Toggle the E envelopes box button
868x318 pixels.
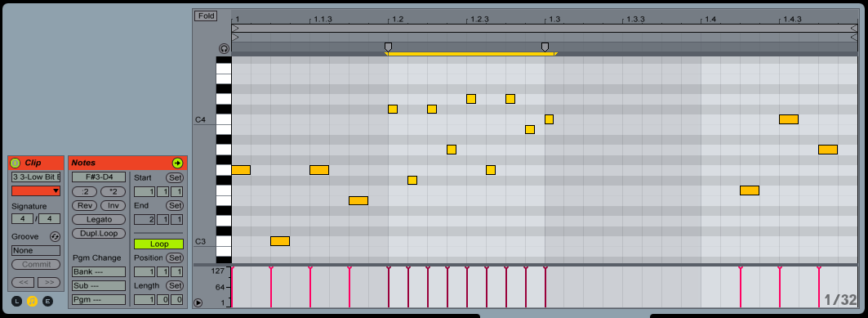tap(47, 301)
